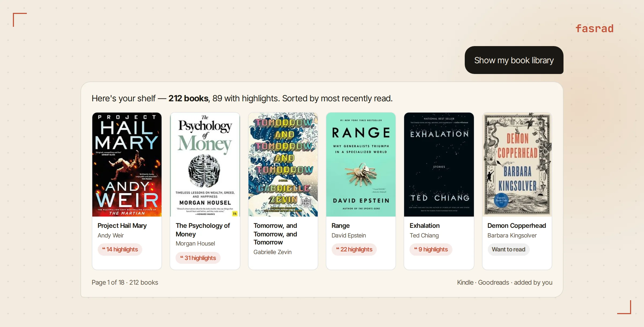Open The Psychology of Money cover image
Viewport: 644px width, 327px height.
click(x=205, y=165)
